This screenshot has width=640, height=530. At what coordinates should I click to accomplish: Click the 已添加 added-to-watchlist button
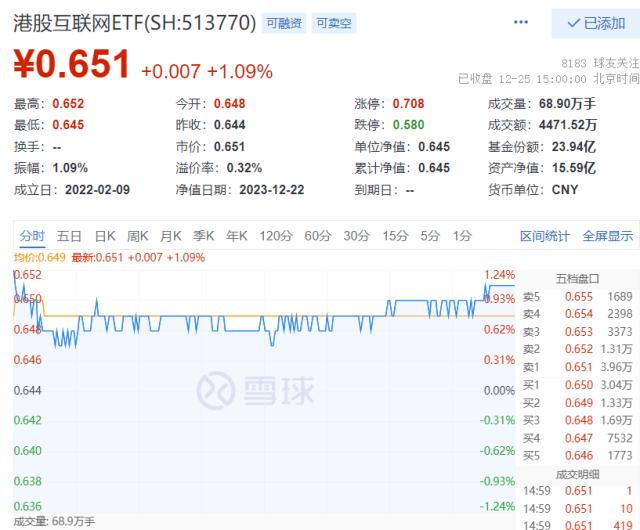click(x=596, y=23)
